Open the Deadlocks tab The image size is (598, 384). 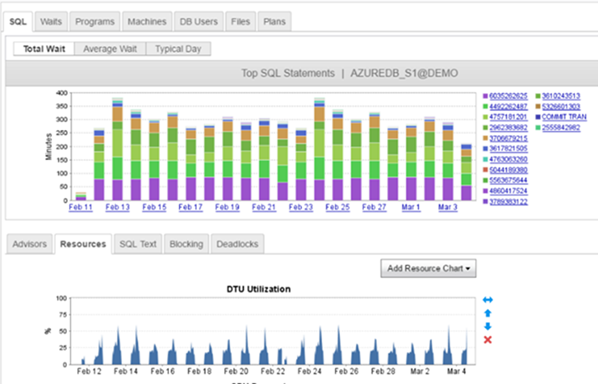click(x=237, y=244)
